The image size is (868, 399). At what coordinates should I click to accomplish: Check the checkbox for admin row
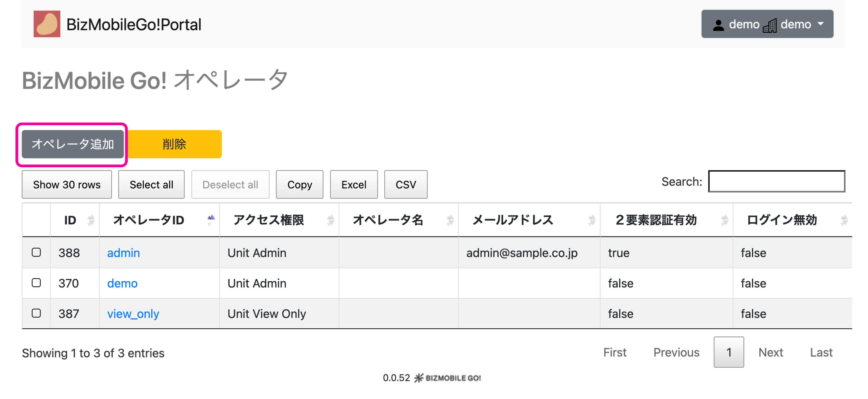(x=36, y=252)
